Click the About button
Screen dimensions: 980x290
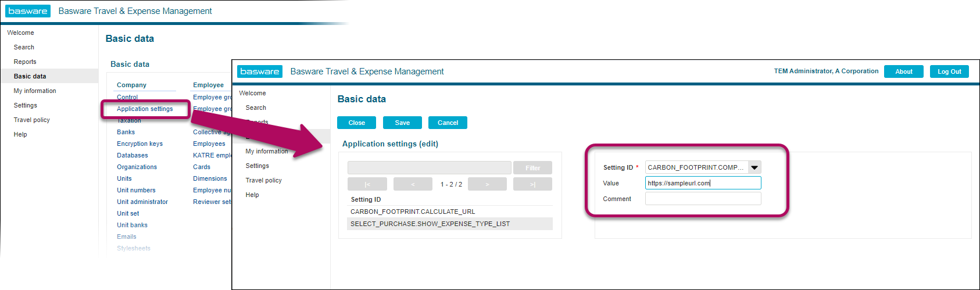tap(904, 71)
